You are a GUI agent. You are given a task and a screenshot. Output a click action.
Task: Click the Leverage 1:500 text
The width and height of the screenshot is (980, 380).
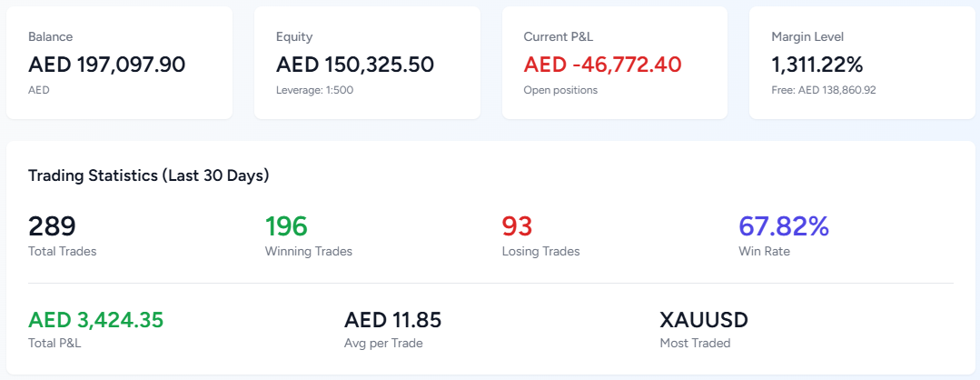pyautogui.click(x=314, y=90)
